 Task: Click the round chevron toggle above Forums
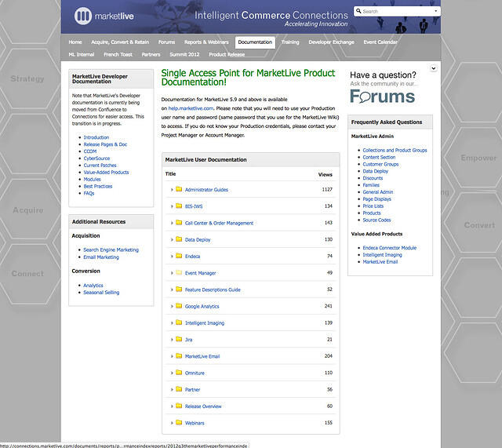coord(434,68)
